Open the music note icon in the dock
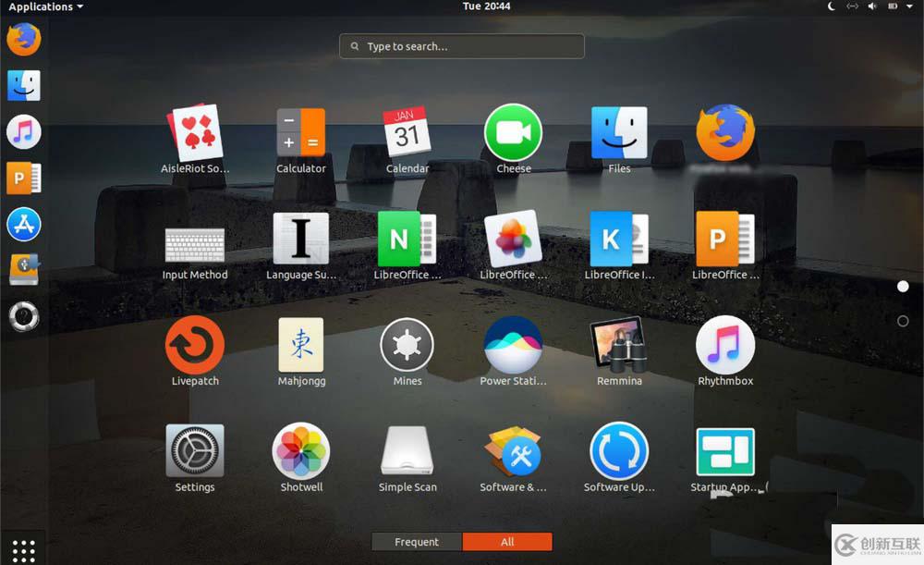 [24, 131]
